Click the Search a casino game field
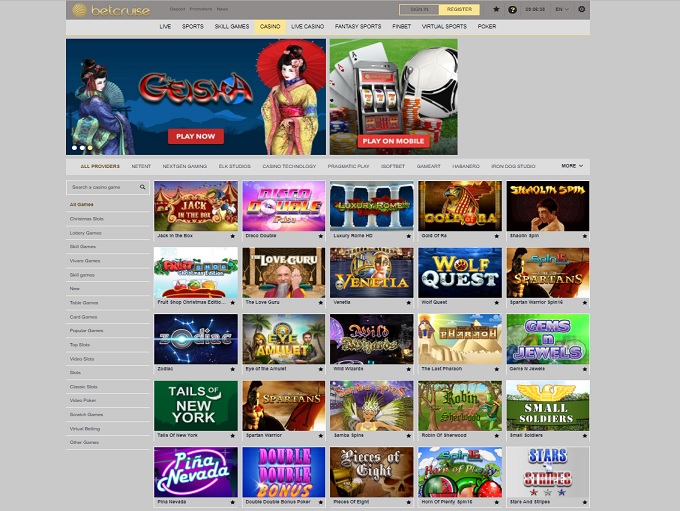The width and height of the screenshot is (680, 511). [x=102, y=187]
